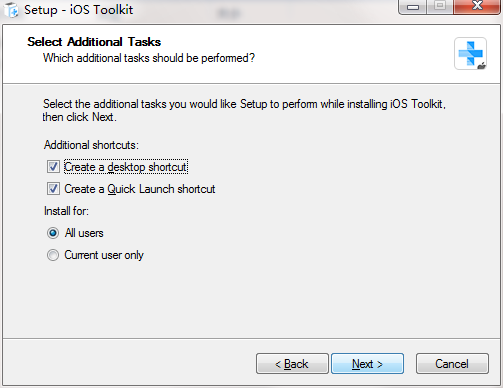503x388 pixels.
Task: Proceed with the Next button
Action: [367, 364]
